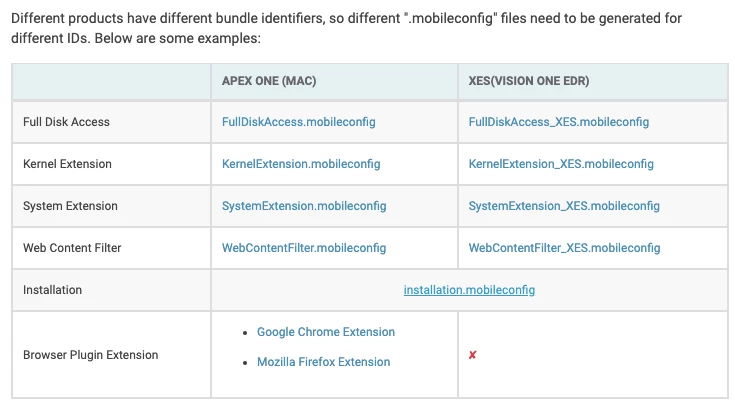Select the Kernel Extension row label
This screenshot has width=735, height=411.
click(67, 164)
